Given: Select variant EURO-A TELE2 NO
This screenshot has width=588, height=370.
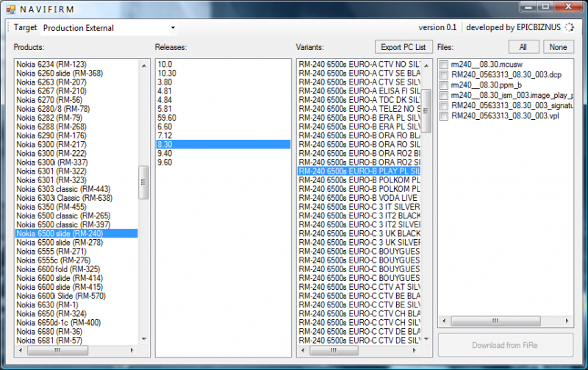Looking at the screenshot, I should pos(359,109).
